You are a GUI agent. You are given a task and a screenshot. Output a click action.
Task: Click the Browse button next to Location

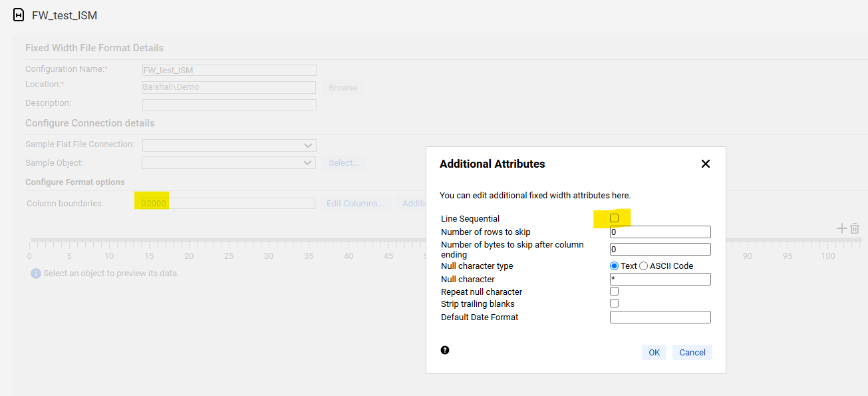pyautogui.click(x=343, y=87)
